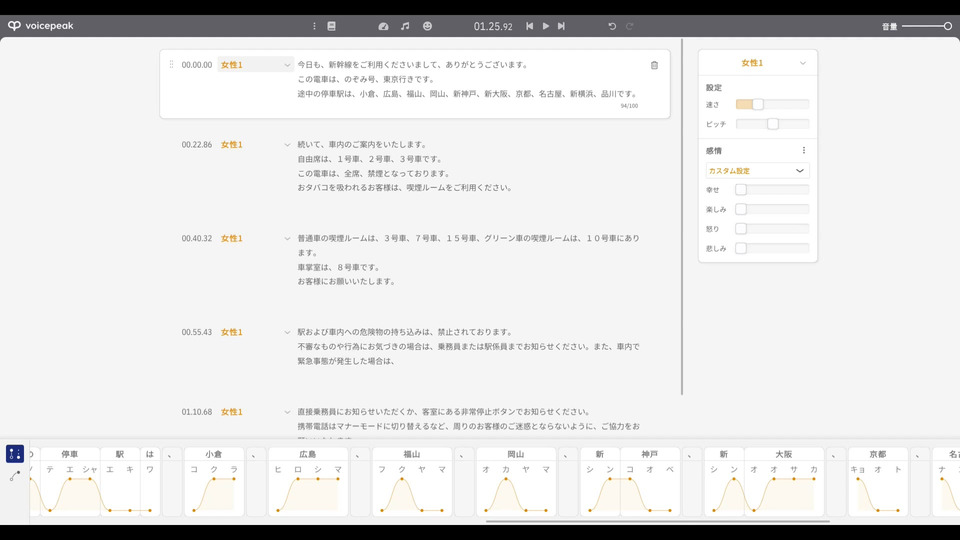The image size is (960, 540).
Task: Open the three-dot menu in top toolbar
Action: 314,26
